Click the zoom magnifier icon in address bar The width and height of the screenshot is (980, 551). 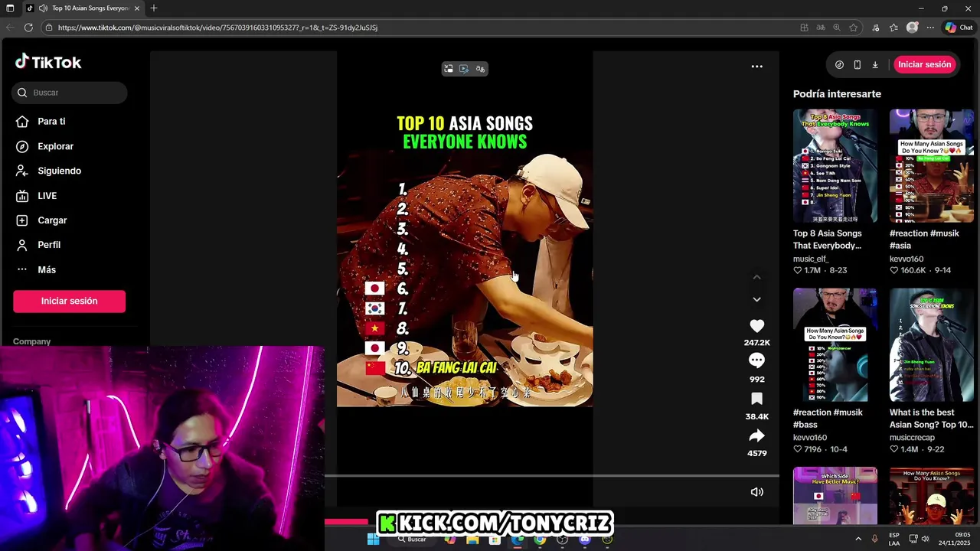(837, 28)
